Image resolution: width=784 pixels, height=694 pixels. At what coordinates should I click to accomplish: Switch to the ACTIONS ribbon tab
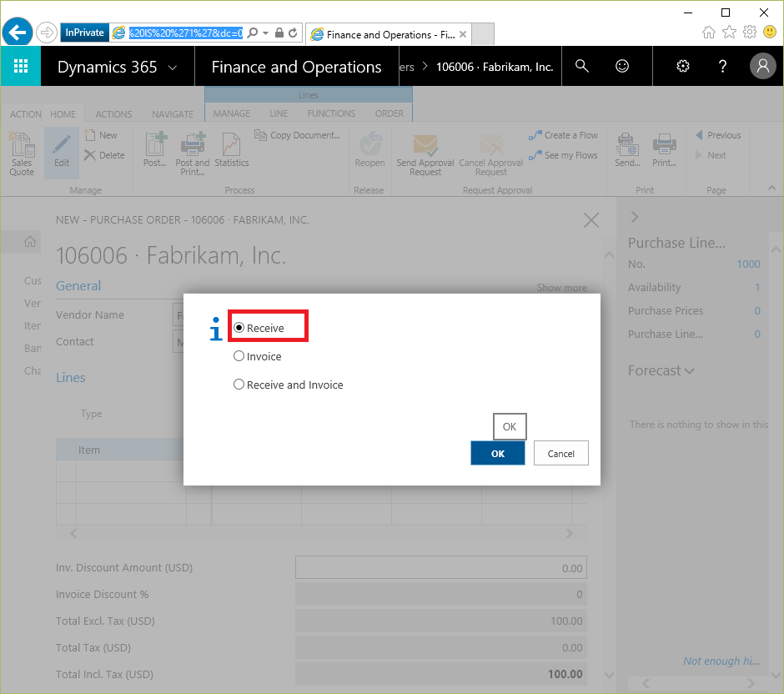coord(114,114)
